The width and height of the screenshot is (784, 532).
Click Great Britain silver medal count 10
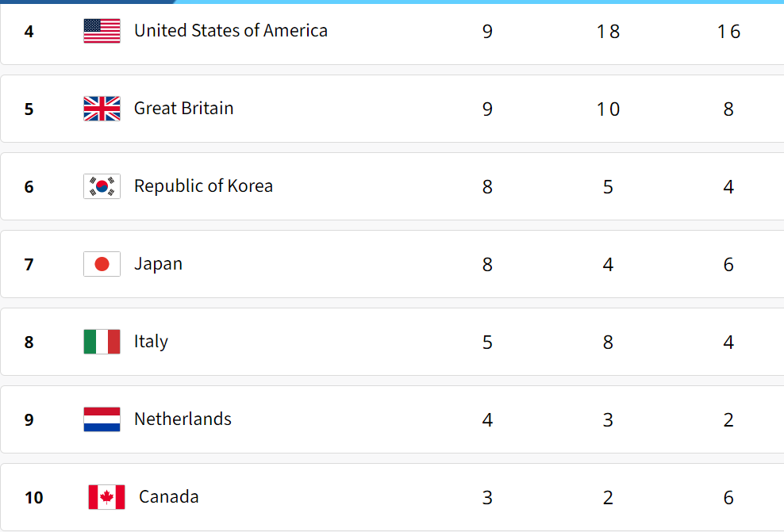pyautogui.click(x=608, y=109)
